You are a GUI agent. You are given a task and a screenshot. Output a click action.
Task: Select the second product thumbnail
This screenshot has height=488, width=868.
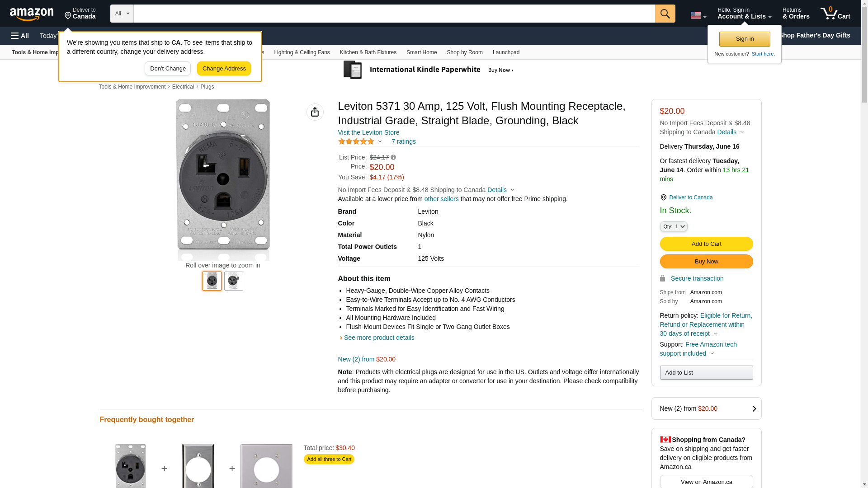234,281
